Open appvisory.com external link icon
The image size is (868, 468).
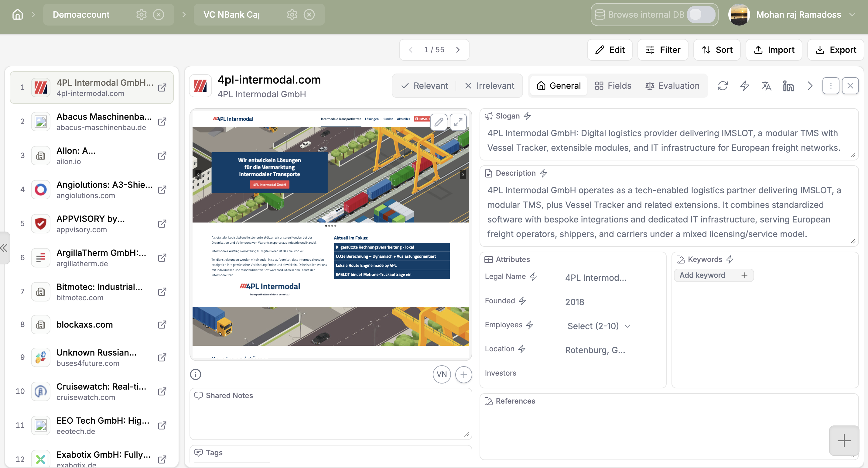click(162, 224)
